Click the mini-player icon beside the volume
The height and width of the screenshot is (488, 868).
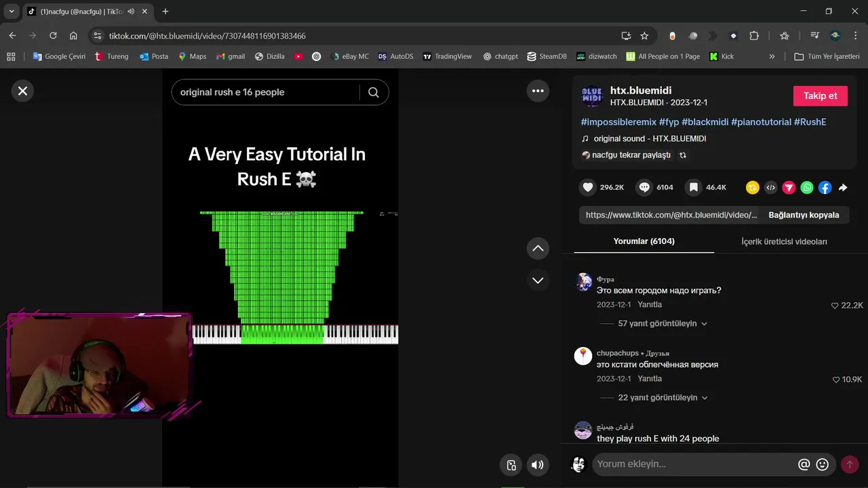pos(511,465)
